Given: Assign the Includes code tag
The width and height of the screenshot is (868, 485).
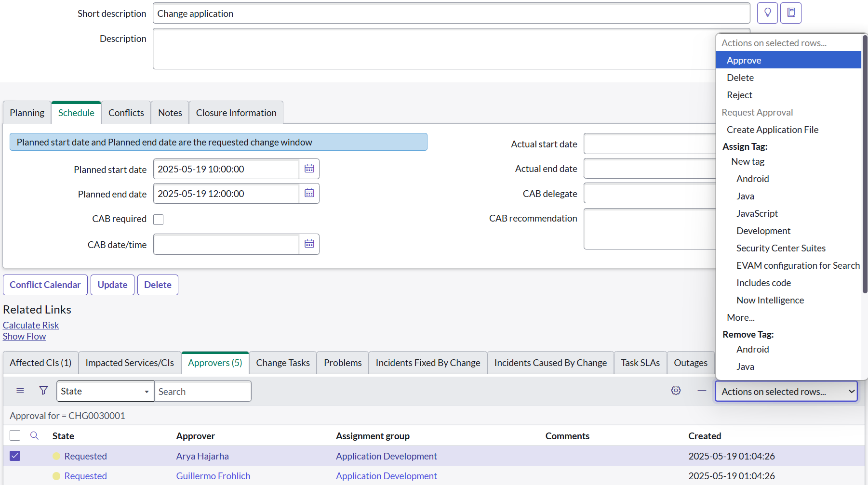Looking at the screenshot, I should point(788,283).
